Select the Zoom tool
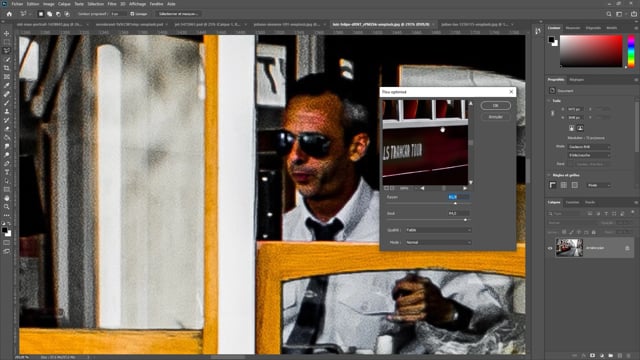640x360 pixels. pos(7,207)
